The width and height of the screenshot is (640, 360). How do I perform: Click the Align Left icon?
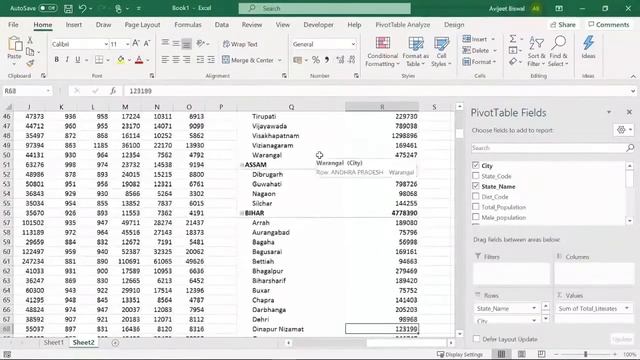pyautogui.click(x=165, y=60)
